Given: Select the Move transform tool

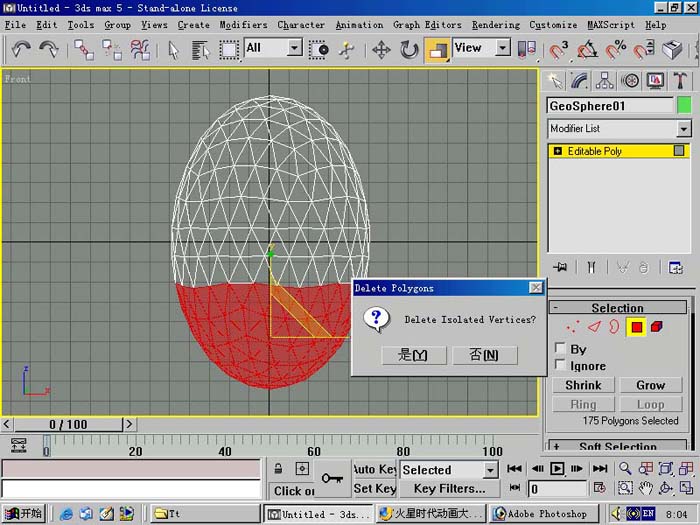Looking at the screenshot, I should pos(381,50).
